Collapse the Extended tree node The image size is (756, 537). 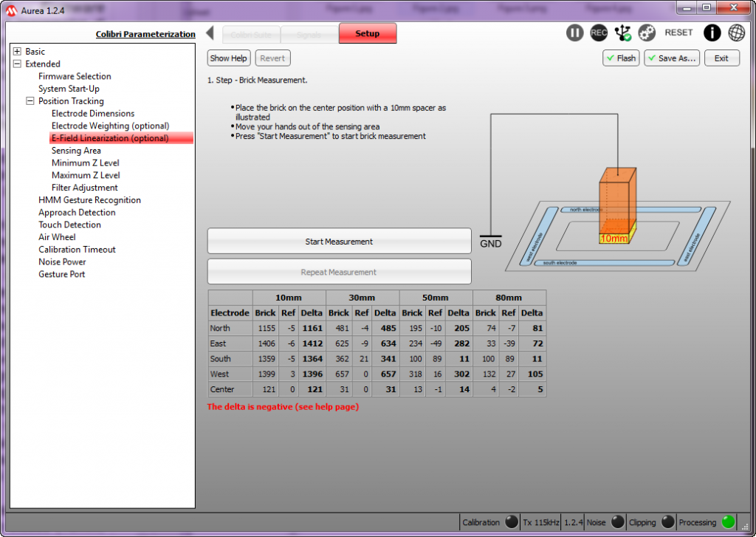pos(18,64)
